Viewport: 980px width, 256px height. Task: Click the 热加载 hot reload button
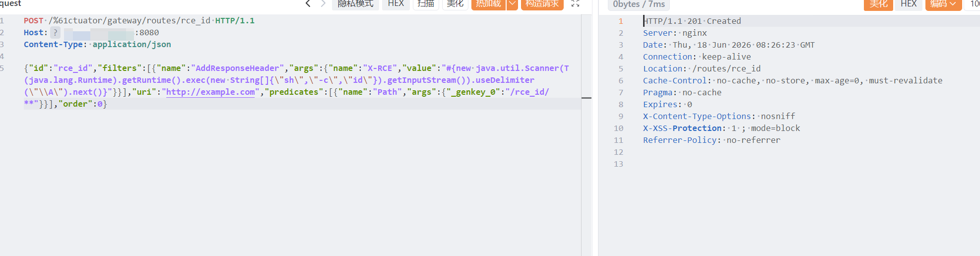pos(489,4)
